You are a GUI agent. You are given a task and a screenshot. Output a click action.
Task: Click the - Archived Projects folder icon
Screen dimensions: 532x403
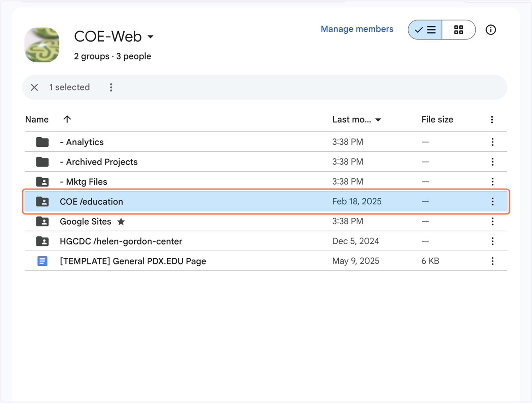tap(43, 162)
